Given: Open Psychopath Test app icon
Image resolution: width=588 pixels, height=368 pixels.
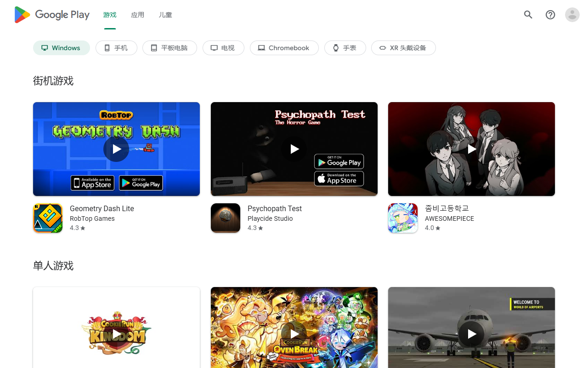Looking at the screenshot, I should [x=226, y=218].
